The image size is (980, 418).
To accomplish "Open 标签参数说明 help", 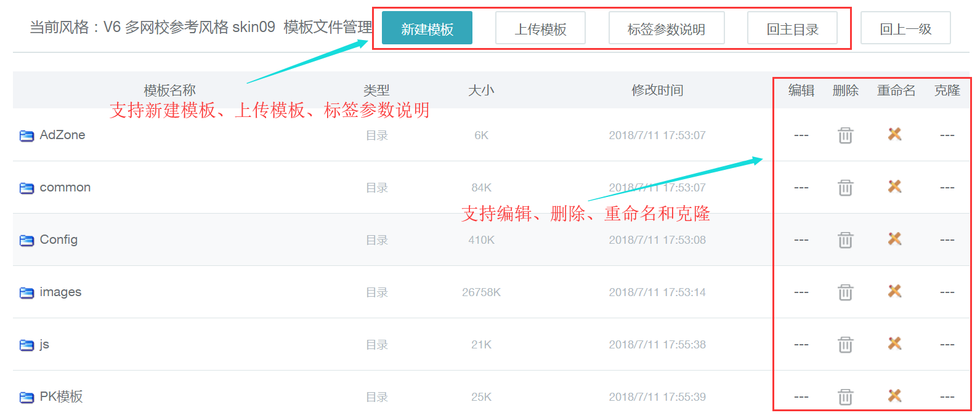I will point(666,28).
